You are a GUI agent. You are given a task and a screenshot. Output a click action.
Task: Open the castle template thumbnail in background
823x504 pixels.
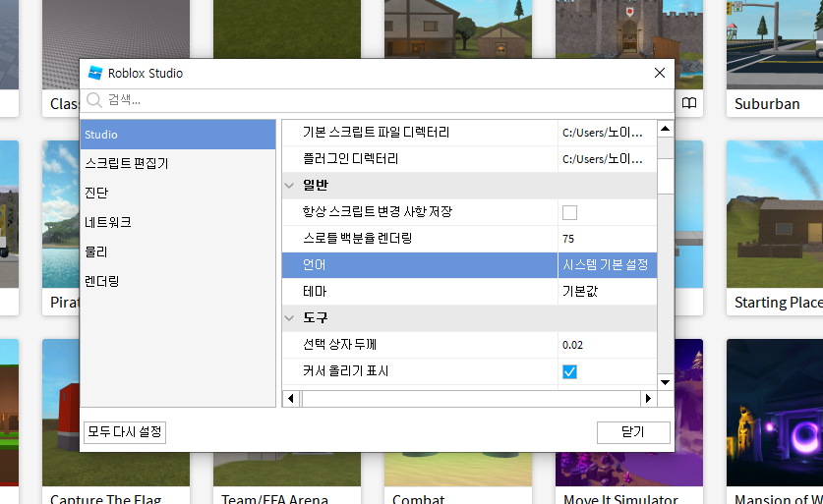(x=628, y=28)
